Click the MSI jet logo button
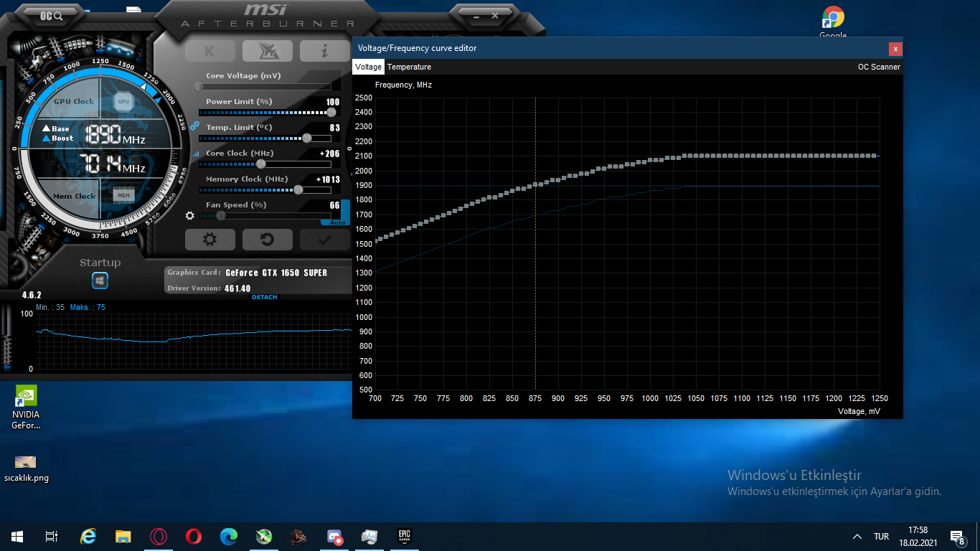This screenshot has width=980, height=551. [268, 51]
